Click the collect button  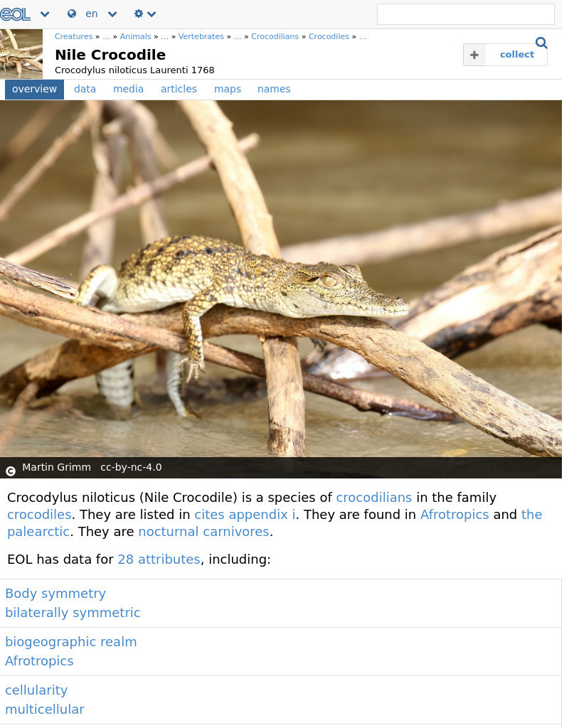(x=516, y=55)
